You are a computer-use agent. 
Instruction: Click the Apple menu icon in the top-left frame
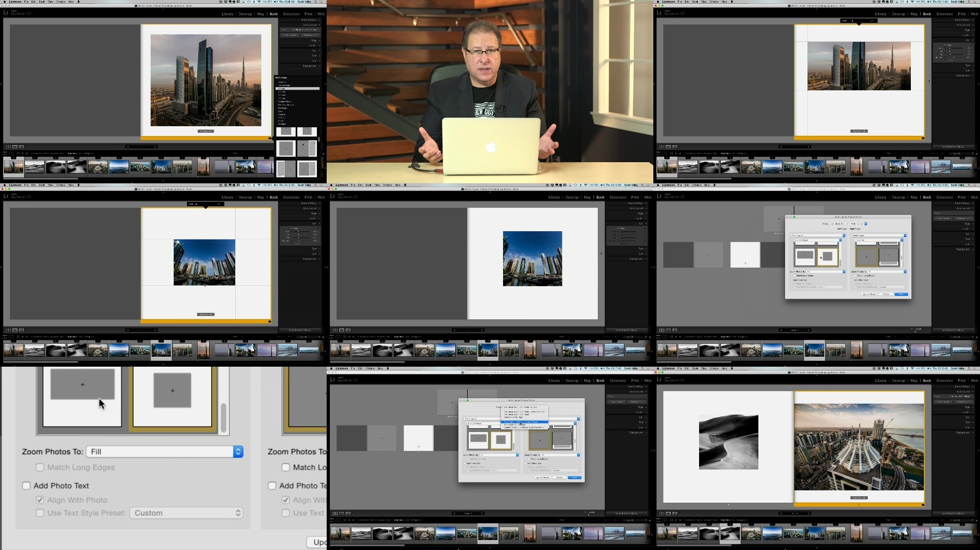(x=3, y=2)
